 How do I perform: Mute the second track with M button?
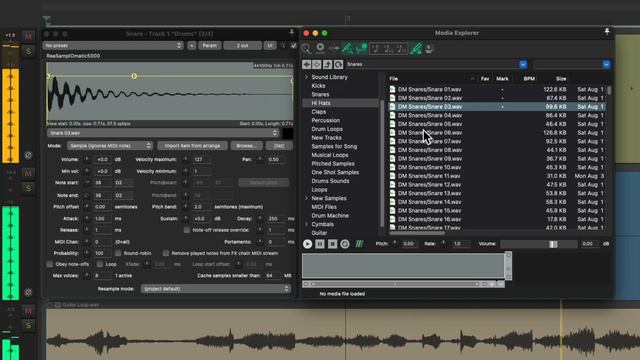[x=28, y=173]
